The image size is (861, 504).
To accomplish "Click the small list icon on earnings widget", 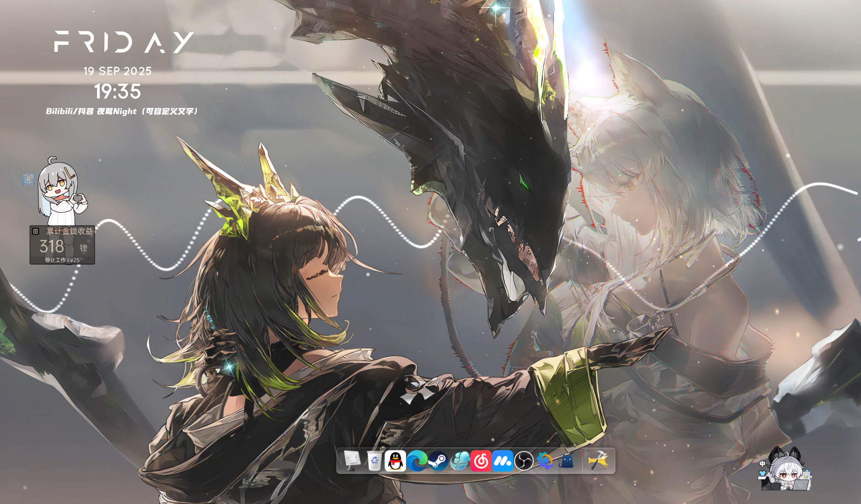I will [35, 231].
